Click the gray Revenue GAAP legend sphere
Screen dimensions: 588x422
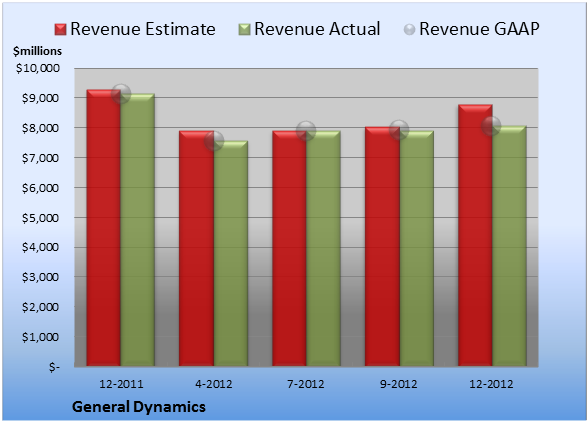410,30
